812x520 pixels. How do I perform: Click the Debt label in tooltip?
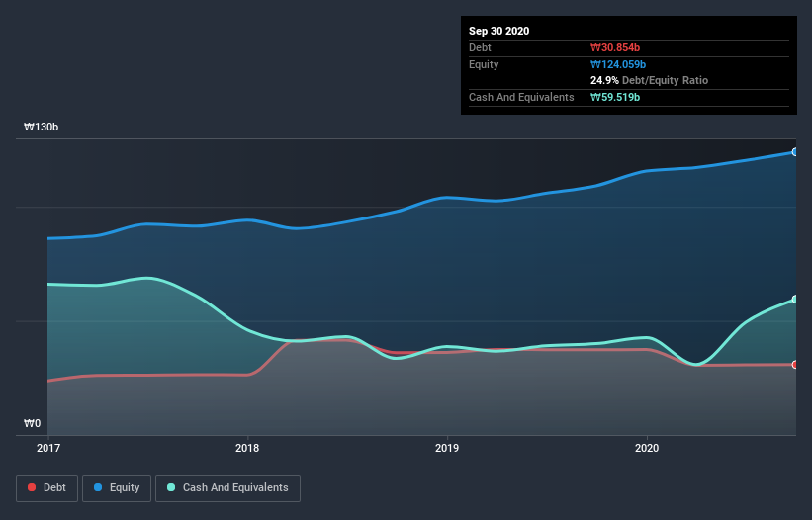click(480, 47)
